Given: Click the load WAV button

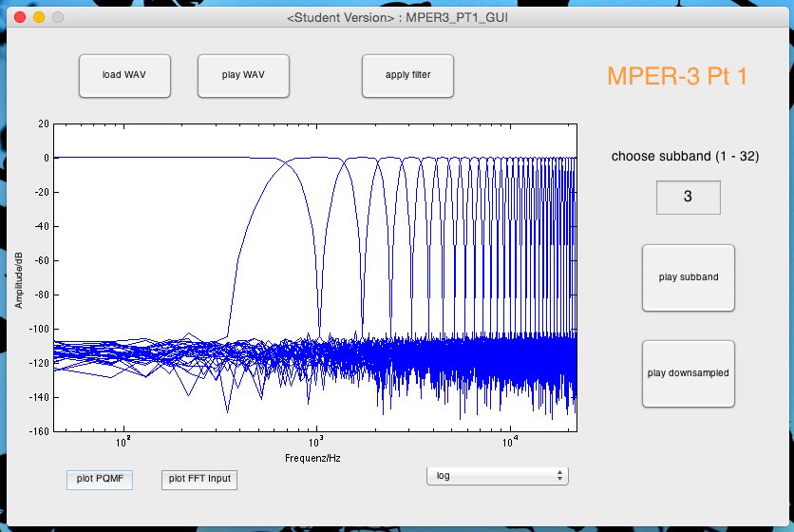Looking at the screenshot, I should click(124, 75).
